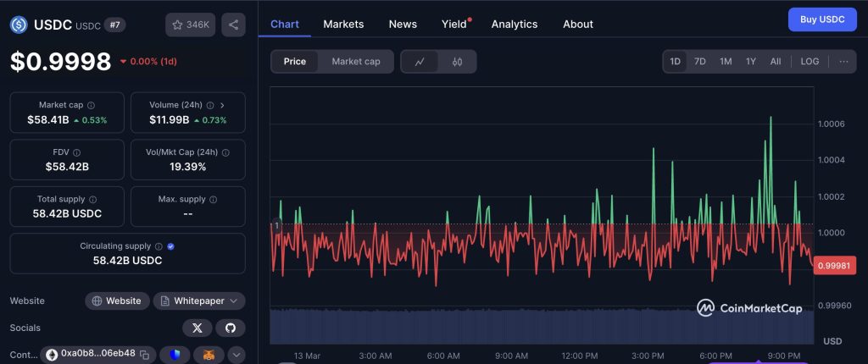Open the Analytics tab
This screenshot has width=868, height=364.
515,25
